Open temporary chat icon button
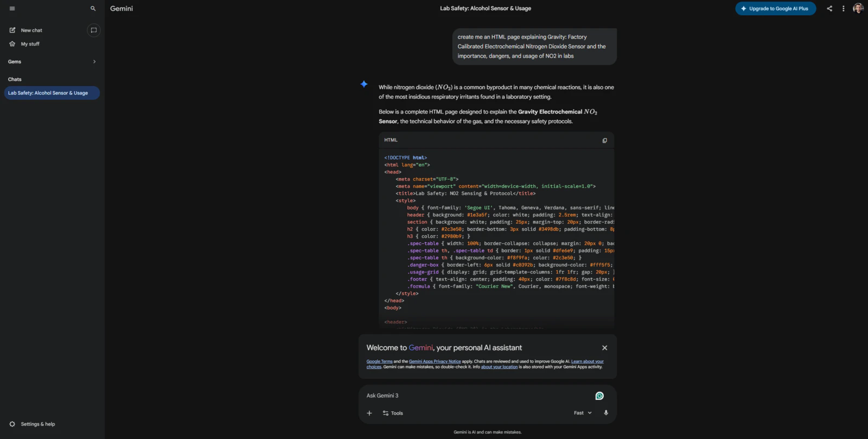 click(94, 30)
